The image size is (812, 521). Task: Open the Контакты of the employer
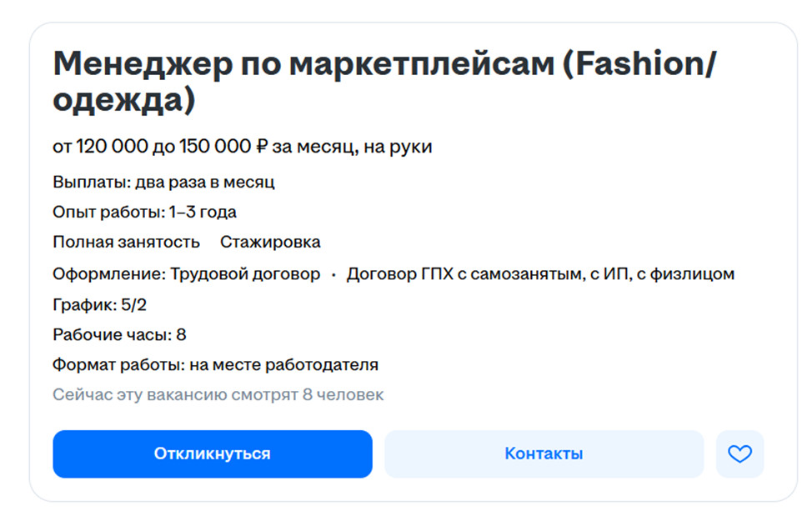[544, 454]
